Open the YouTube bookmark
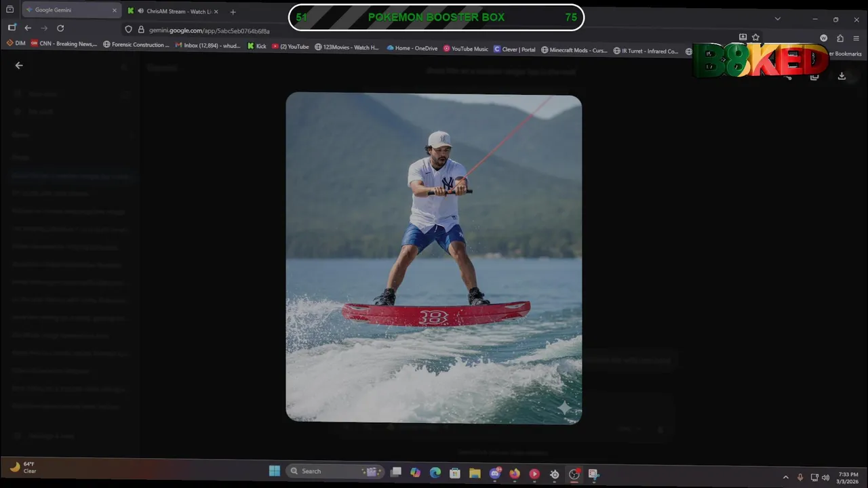Screen dimensions: 868x488 (x=290, y=47)
